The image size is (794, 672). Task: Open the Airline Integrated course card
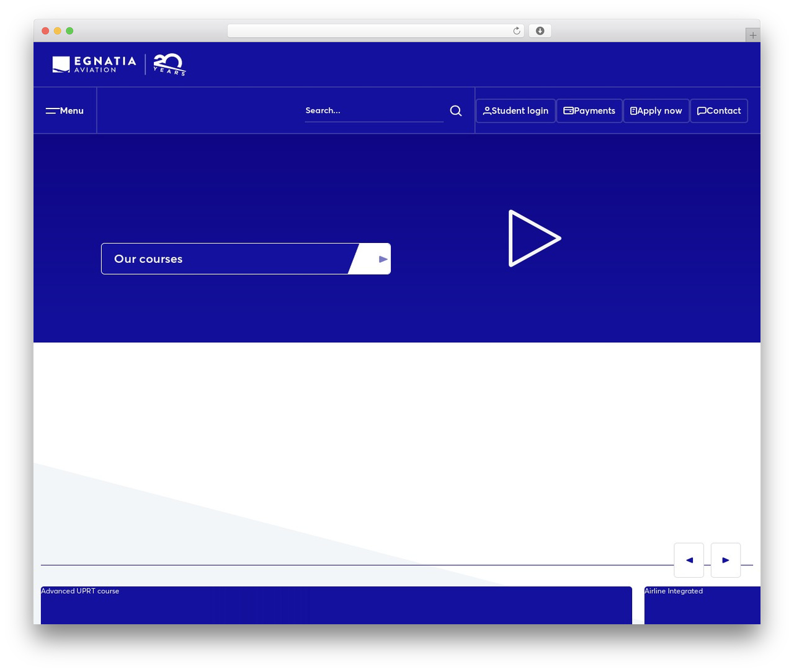click(x=702, y=605)
